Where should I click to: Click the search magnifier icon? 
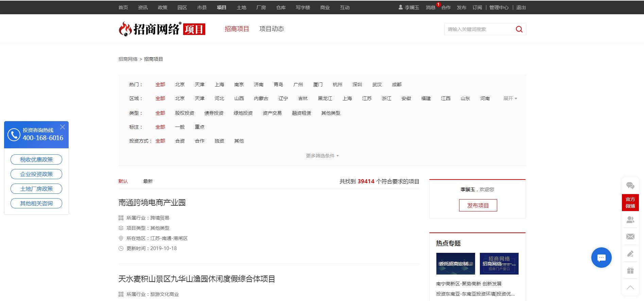(x=519, y=29)
